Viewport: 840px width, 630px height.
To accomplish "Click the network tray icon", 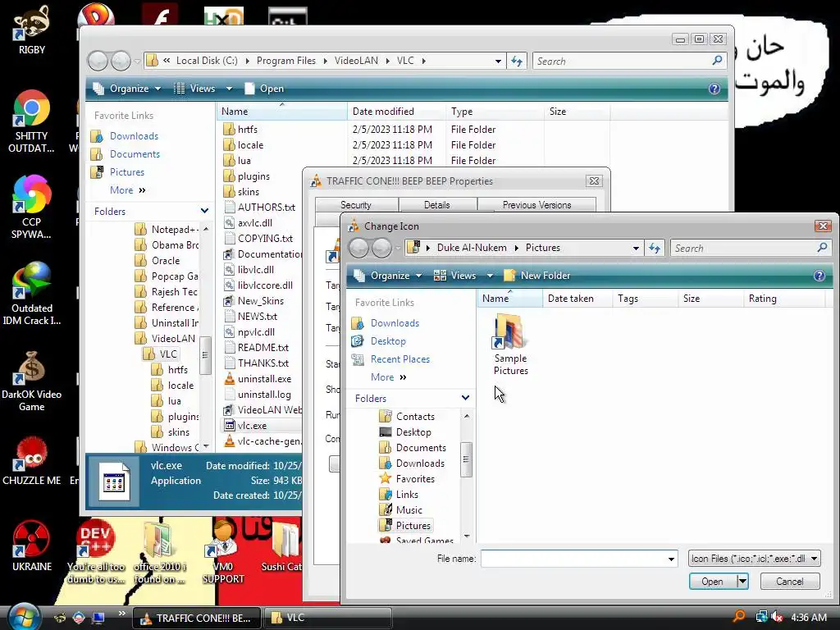I will click(761, 617).
